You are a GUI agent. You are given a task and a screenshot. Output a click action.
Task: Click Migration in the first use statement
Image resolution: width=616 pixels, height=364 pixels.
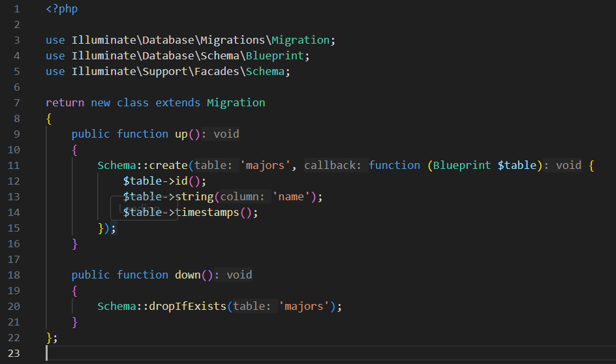click(x=301, y=40)
